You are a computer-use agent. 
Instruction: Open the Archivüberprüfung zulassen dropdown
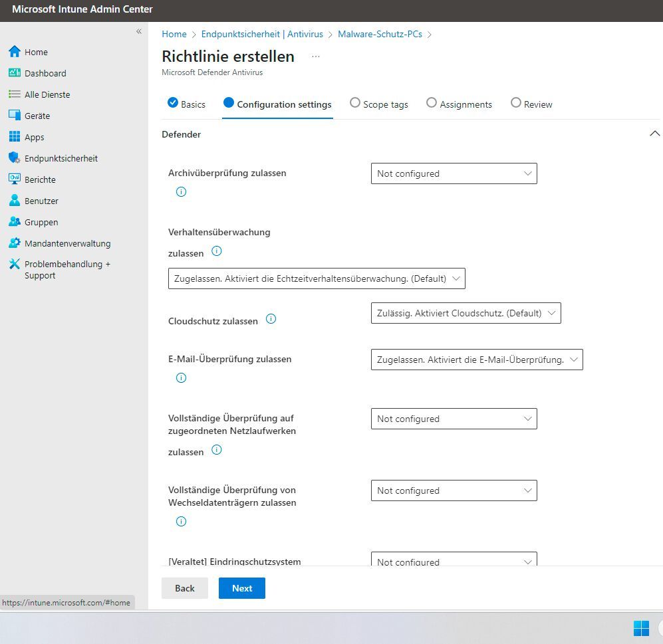[454, 173]
